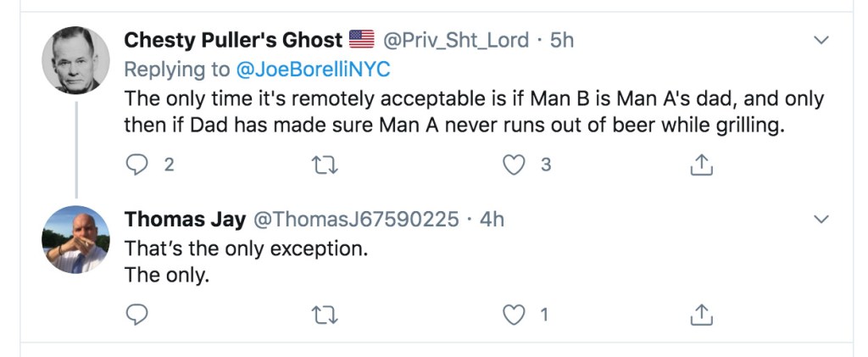Retweet Chesty Puller's Ghost tweet
The image size is (868, 357).
click(x=325, y=165)
